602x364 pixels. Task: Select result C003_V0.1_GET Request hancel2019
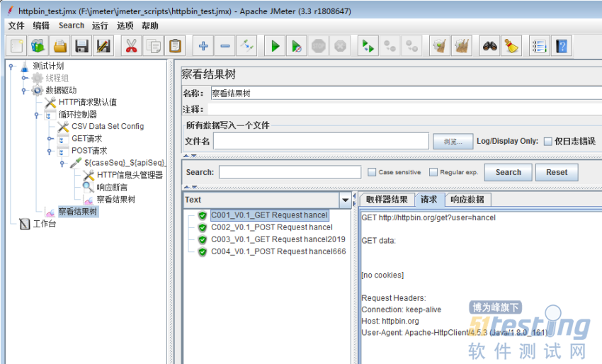click(278, 239)
